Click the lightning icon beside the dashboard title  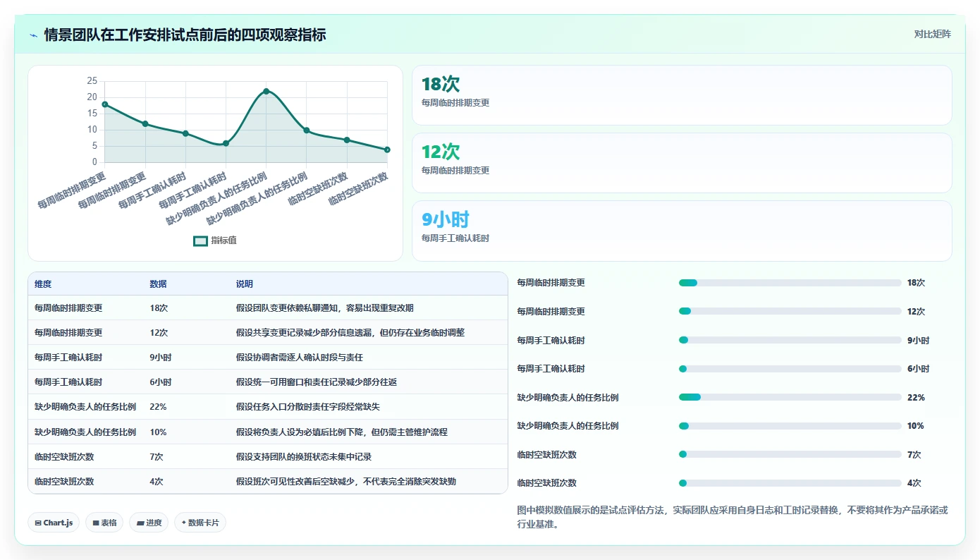tap(34, 35)
